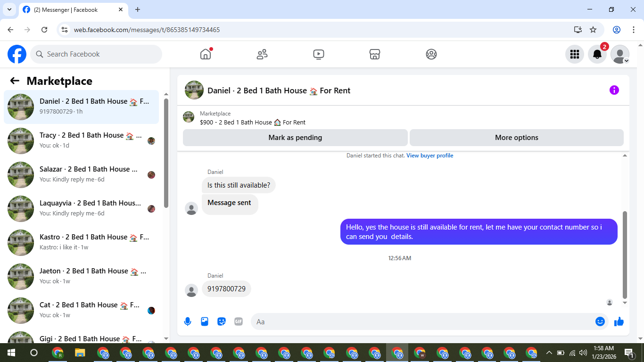View site information icon in address bar
Screen dimensions: 644x362
[65, 30]
